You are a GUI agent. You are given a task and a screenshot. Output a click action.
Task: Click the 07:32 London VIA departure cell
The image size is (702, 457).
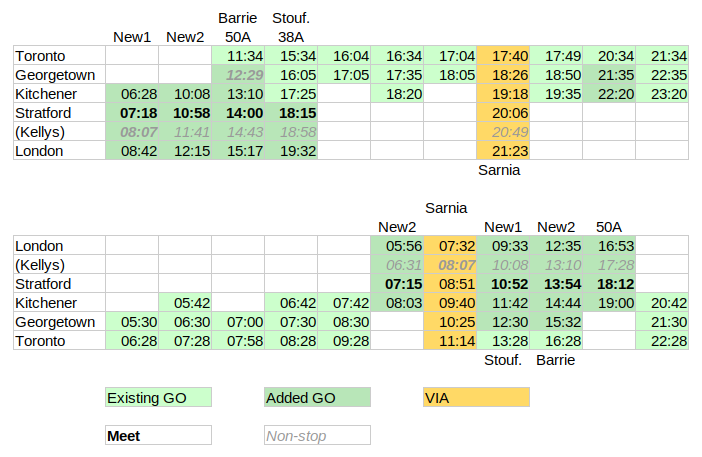click(x=450, y=246)
